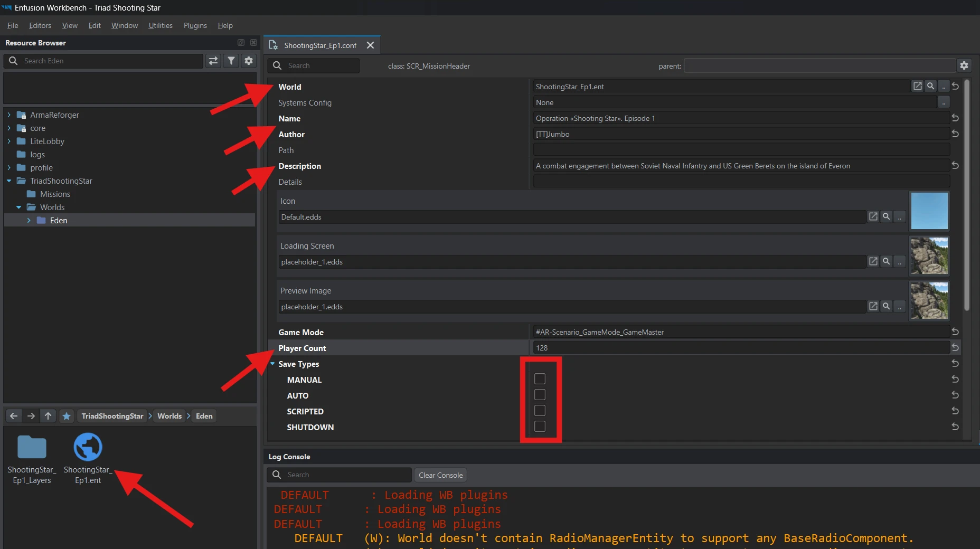
Task: Reset the Name field value
Action: click(955, 118)
